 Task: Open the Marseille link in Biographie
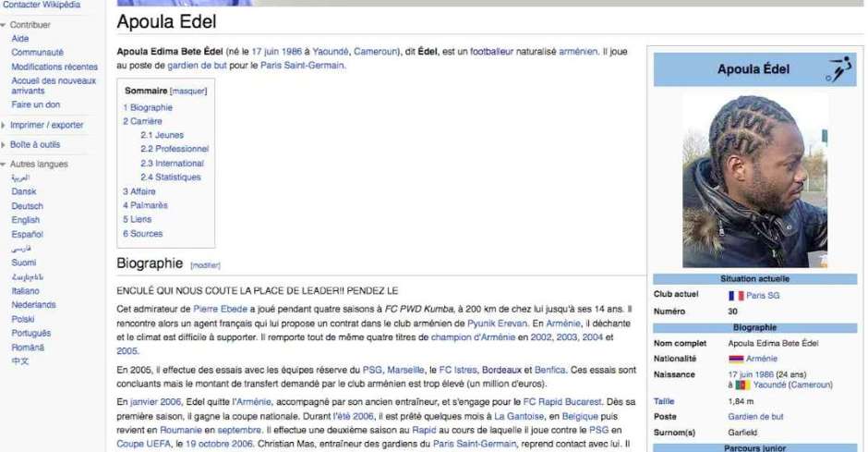(x=405, y=370)
